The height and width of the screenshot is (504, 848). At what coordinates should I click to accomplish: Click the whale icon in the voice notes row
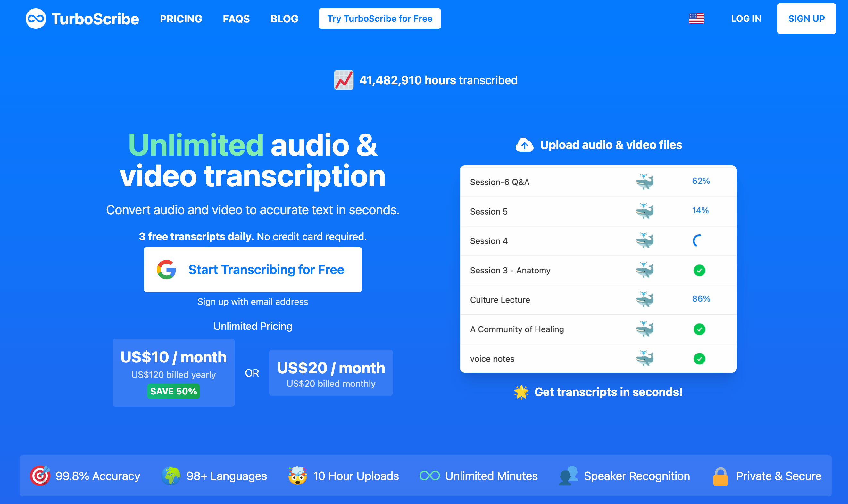pos(644,358)
